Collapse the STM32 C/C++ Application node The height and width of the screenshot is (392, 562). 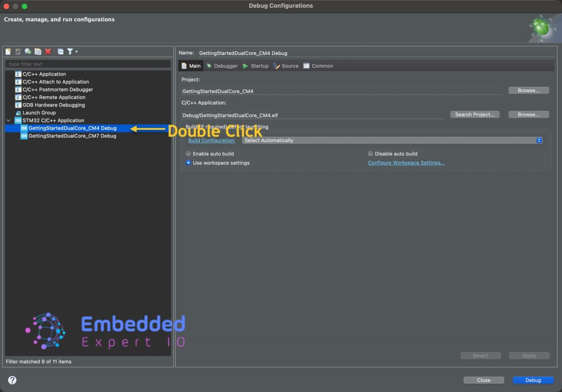tap(8, 120)
